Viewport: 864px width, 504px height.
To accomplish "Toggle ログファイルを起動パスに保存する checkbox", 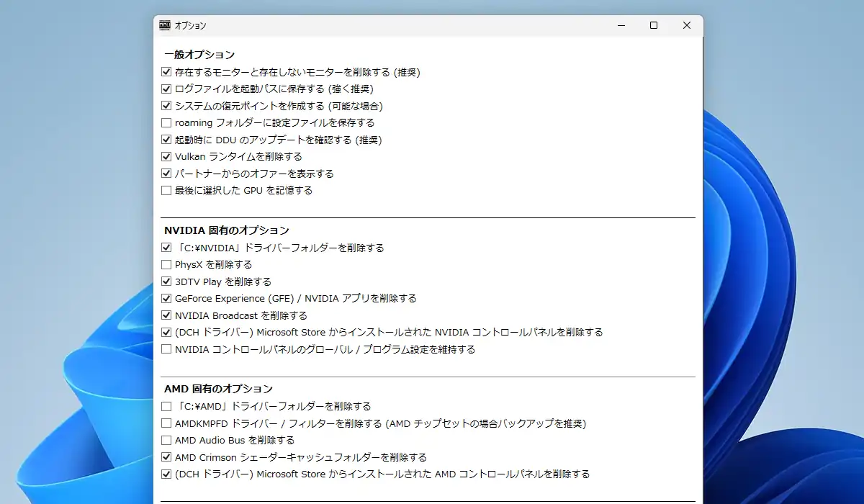I will (167, 89).
